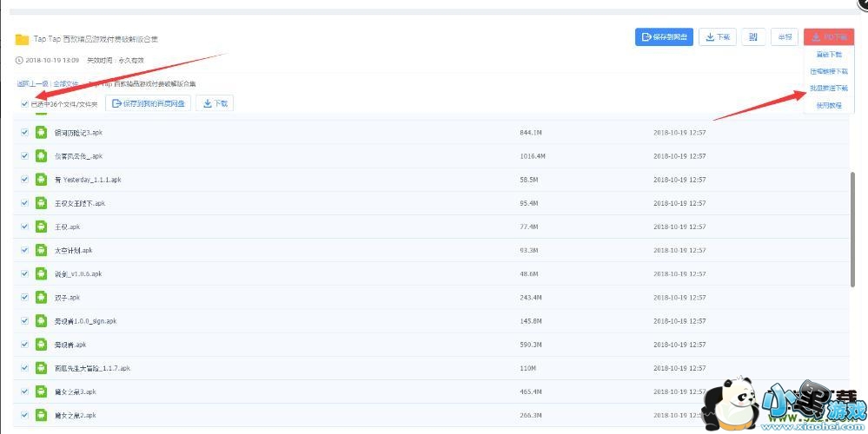This screenshot has height=434, width=868.
Task: Choose 批量推送下载 from the PD menu
Action: pyautogui.click(x=829, y=88)
